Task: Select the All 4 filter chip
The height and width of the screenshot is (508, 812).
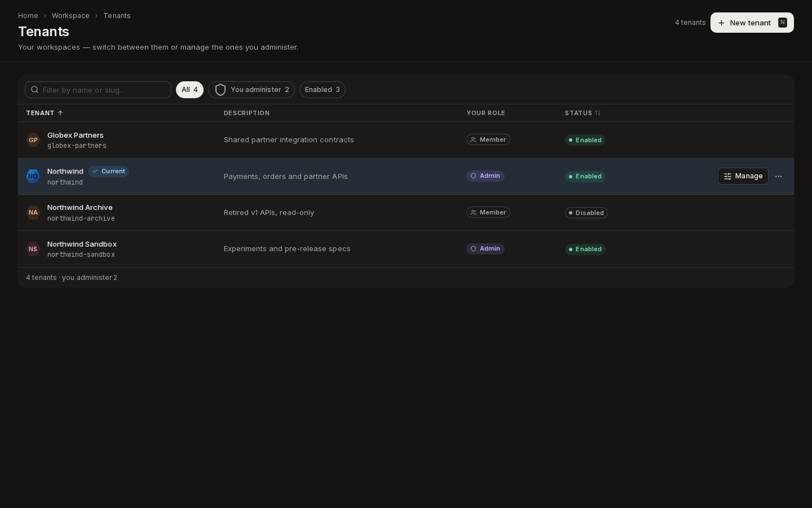Action: [189, 90]
